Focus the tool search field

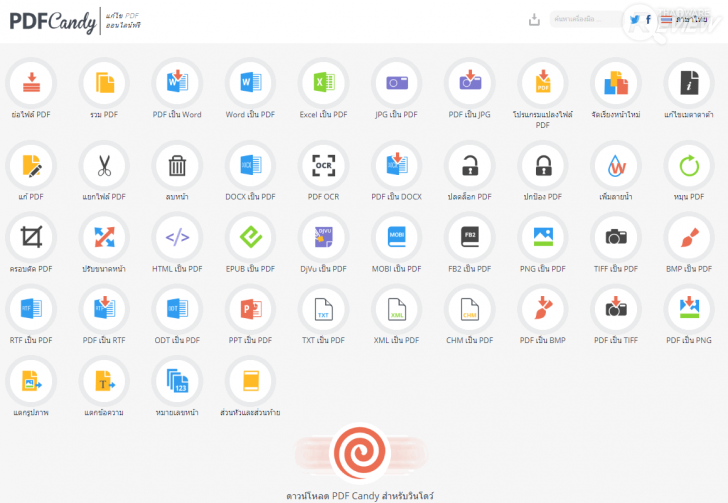tap(586, 19)
